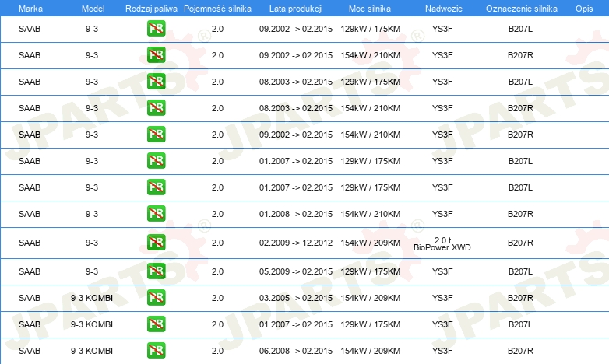Viewport: 609px width, 364px height.
Task: Click '9-3 KOMBI' in the 03.2005 row
Action: [x=92, y=298]
